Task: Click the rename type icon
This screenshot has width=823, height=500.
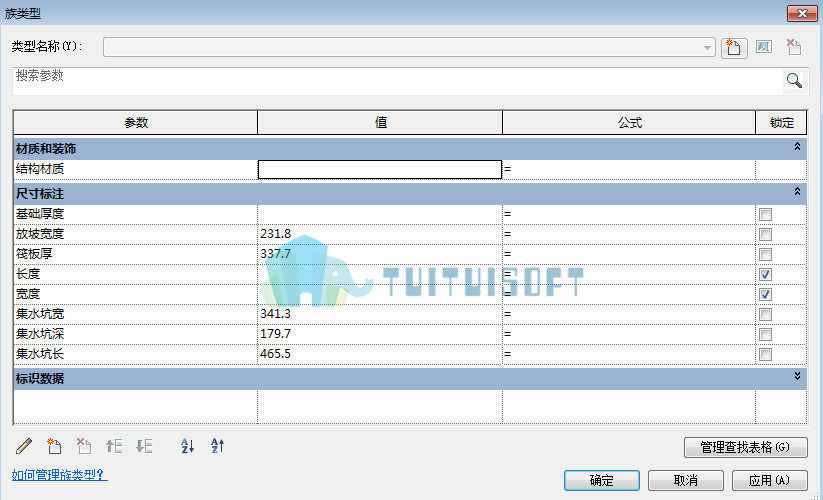Action: [764, 47]
